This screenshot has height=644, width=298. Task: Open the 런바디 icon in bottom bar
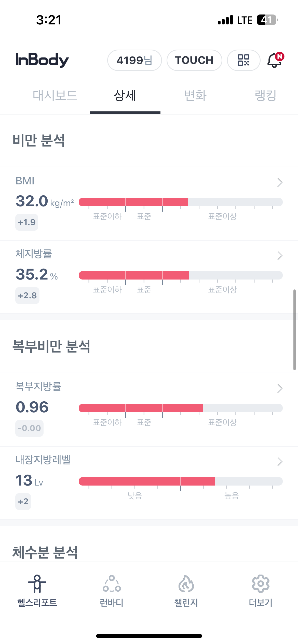[112, 584]
